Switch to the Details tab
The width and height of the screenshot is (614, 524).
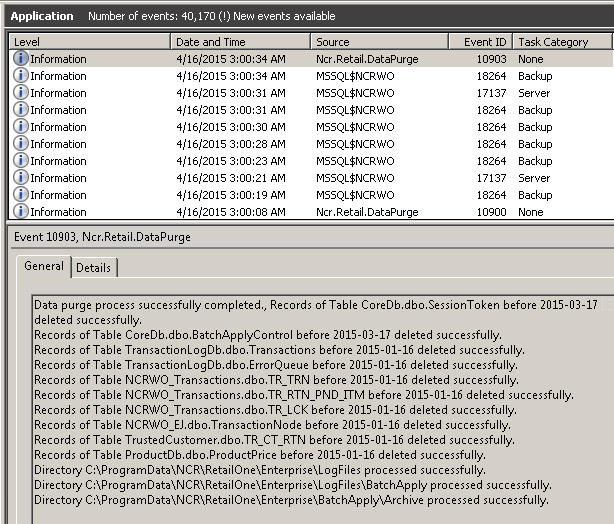pyautogui.click(x=94, y=268)
